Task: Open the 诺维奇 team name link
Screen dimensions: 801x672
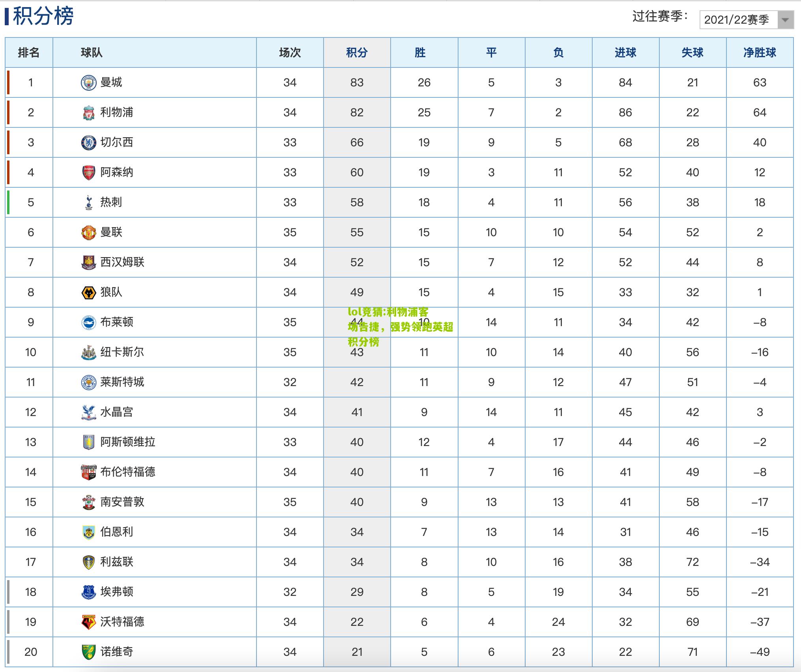Action: (117, 652)
